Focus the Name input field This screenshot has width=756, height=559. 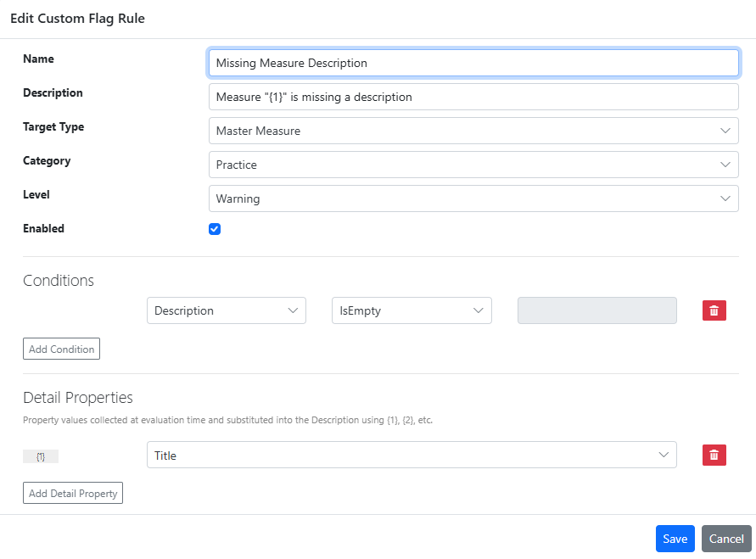click(473, 63)
